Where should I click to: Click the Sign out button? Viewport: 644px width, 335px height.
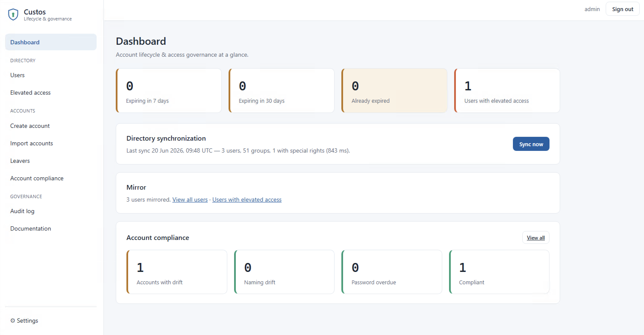pyautogui.click(x=623, y=9)
